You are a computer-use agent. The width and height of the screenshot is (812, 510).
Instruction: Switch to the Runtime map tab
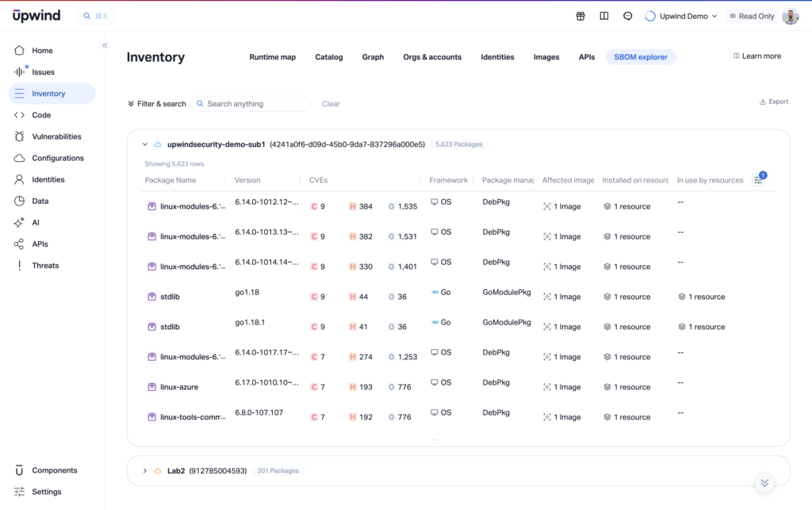[272, 57]
